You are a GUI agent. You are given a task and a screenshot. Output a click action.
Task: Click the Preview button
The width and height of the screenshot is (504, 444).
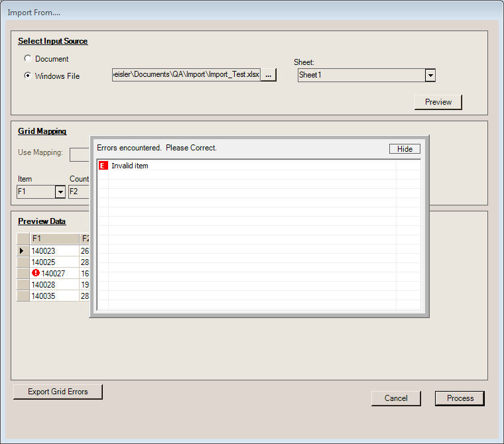pos(438,102)
